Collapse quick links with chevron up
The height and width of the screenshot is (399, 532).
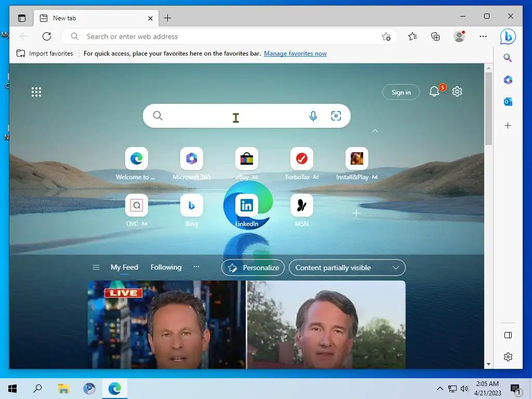pyautogui.click(x=375, y=131)
